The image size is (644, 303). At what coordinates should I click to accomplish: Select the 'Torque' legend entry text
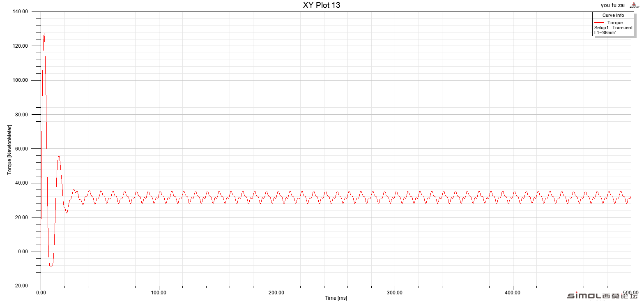[x=615, y=23]
